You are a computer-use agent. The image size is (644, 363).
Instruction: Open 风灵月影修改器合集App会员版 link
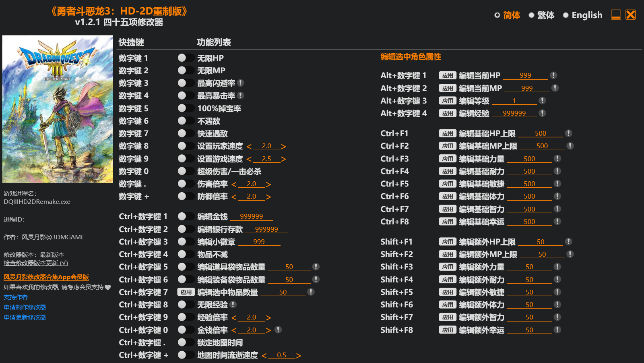(46, 277)
